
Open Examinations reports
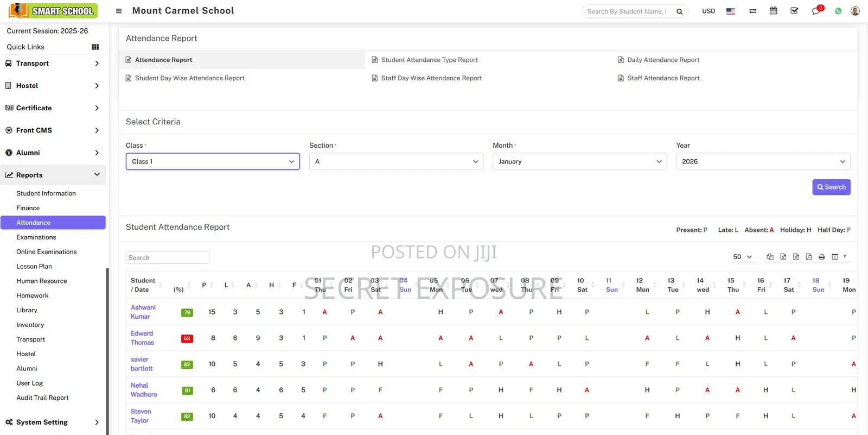36,237
